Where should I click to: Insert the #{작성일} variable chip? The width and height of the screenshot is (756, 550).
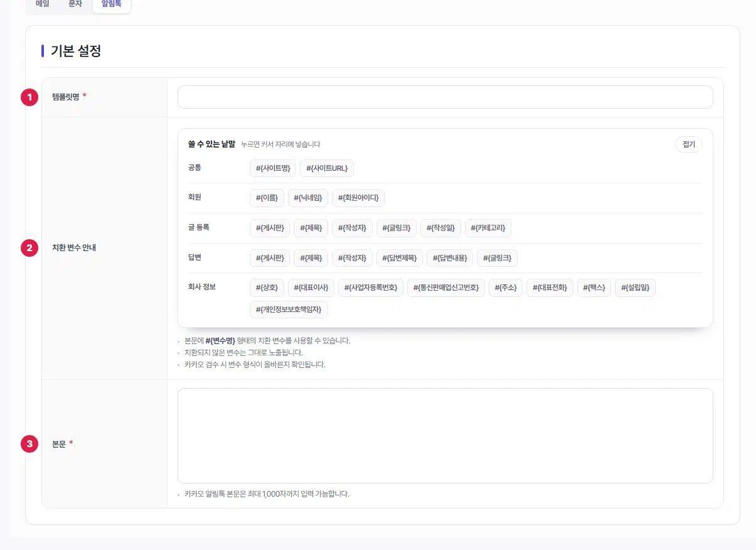pyautogui.click(x=441, y=228)
